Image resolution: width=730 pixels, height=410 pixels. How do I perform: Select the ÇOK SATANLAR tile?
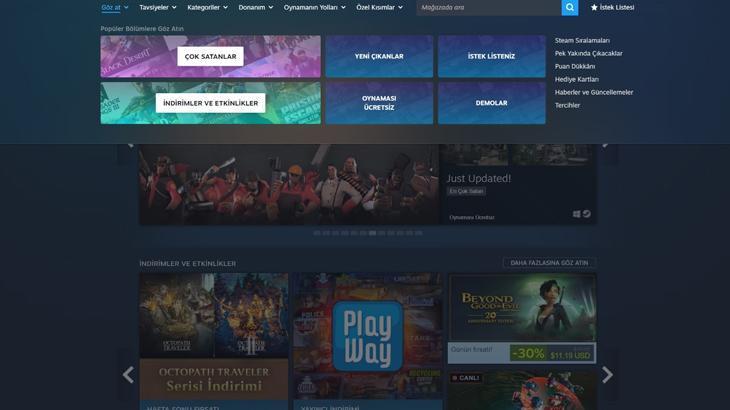pyautogui.click(x=210, y=57)
